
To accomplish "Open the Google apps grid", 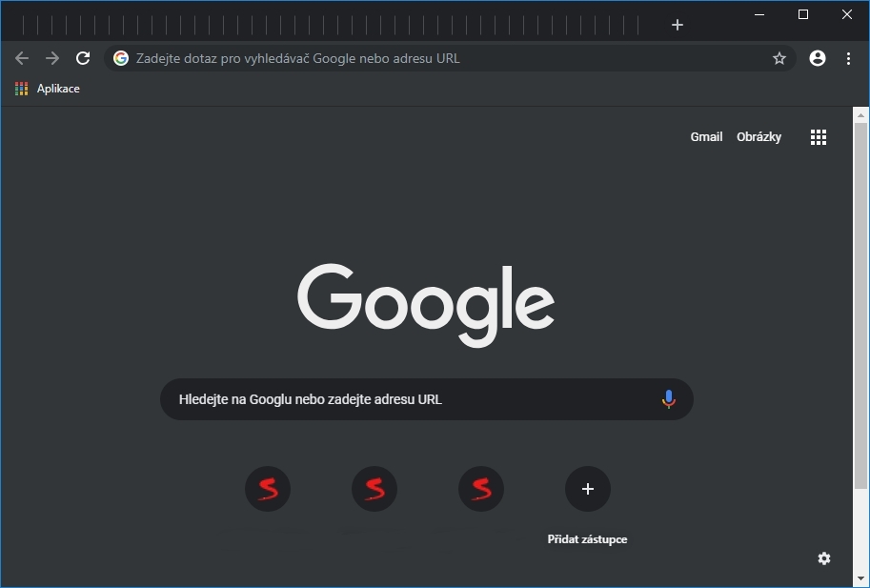I will [x=819, y=137].
